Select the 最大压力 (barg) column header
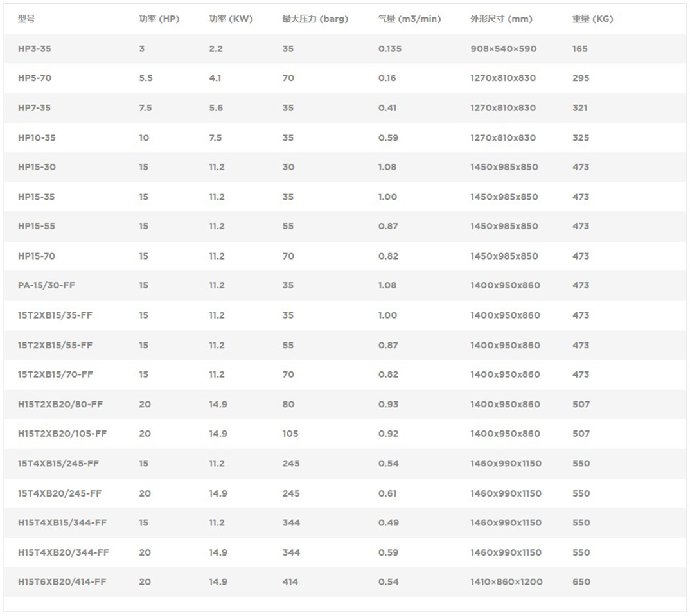690x616 pixels. pos(315,19)
